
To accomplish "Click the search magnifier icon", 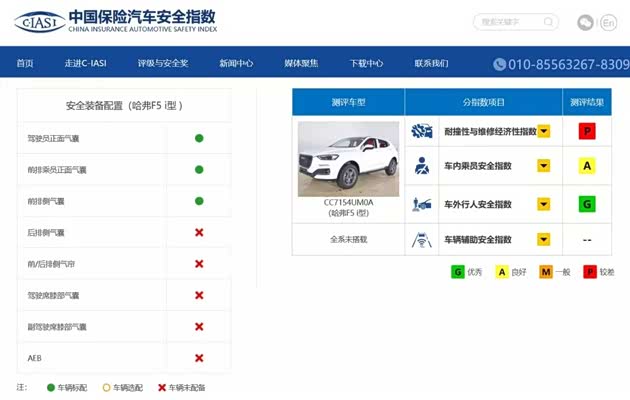I will 548,21.
